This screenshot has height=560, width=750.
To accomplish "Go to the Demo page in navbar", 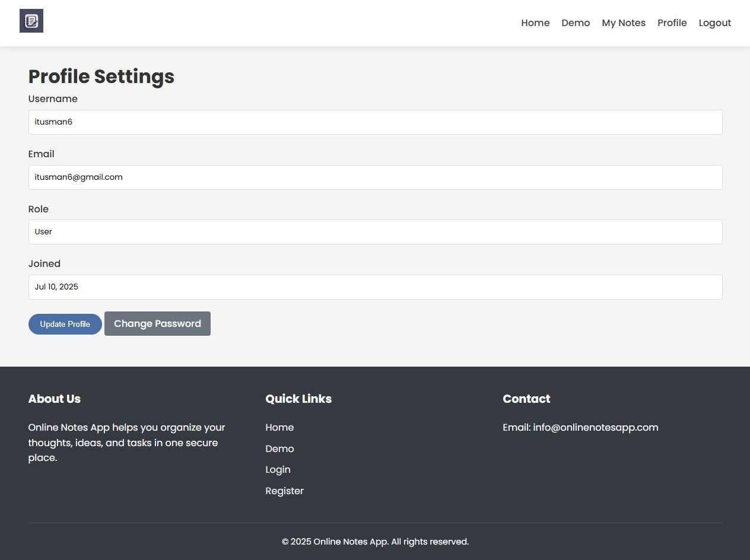I will point(576,23).
